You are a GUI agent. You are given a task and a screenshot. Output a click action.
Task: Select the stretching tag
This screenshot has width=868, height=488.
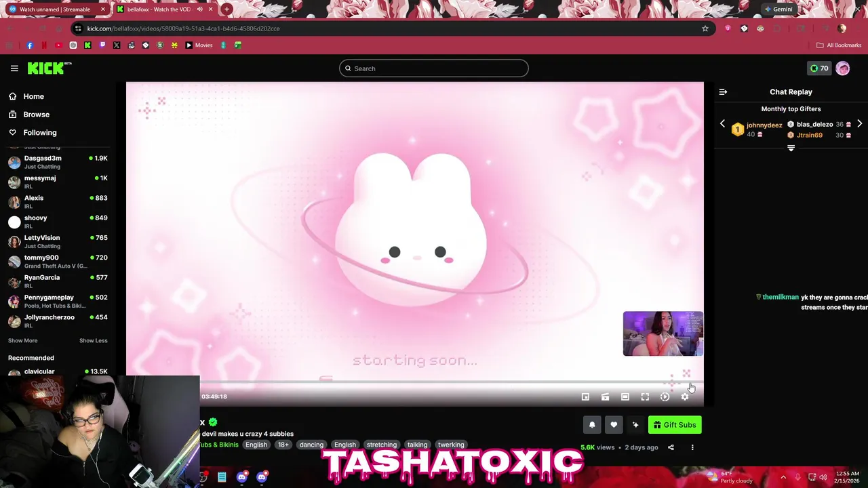tap(381, 445)
